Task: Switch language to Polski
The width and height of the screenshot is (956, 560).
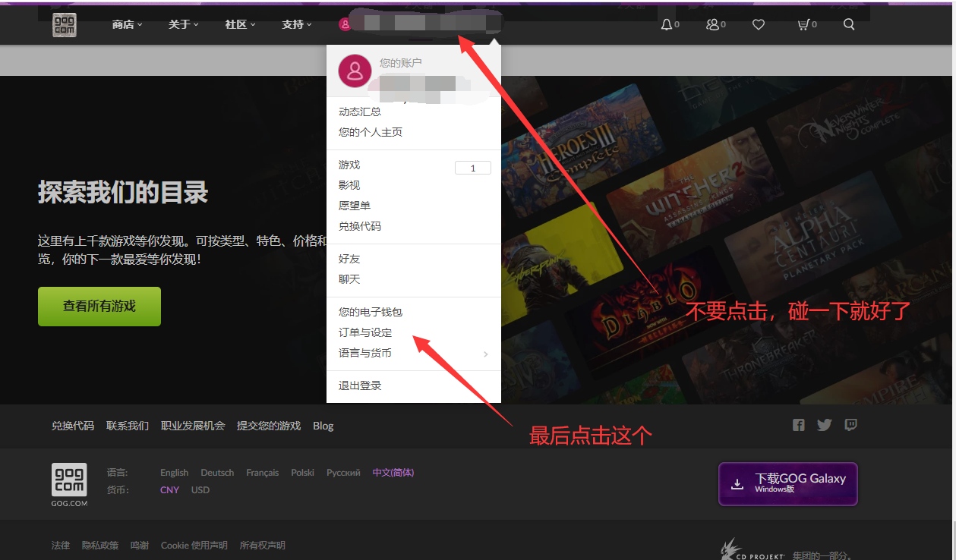Action: 302,472
